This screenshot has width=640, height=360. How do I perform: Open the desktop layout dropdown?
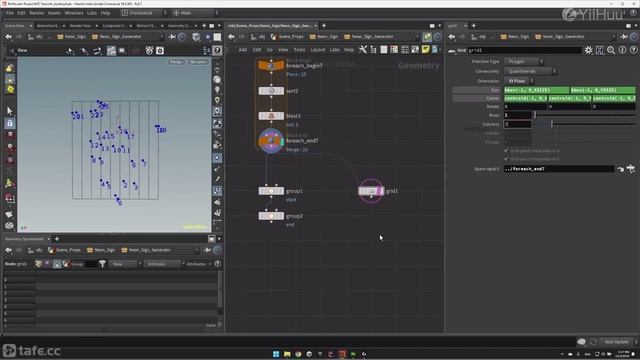[x=143, y=13]
